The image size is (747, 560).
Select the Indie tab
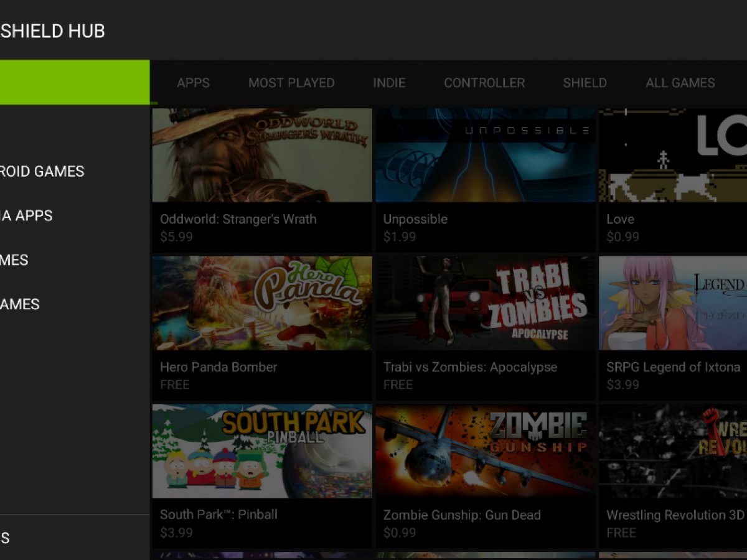pos(389,83)
